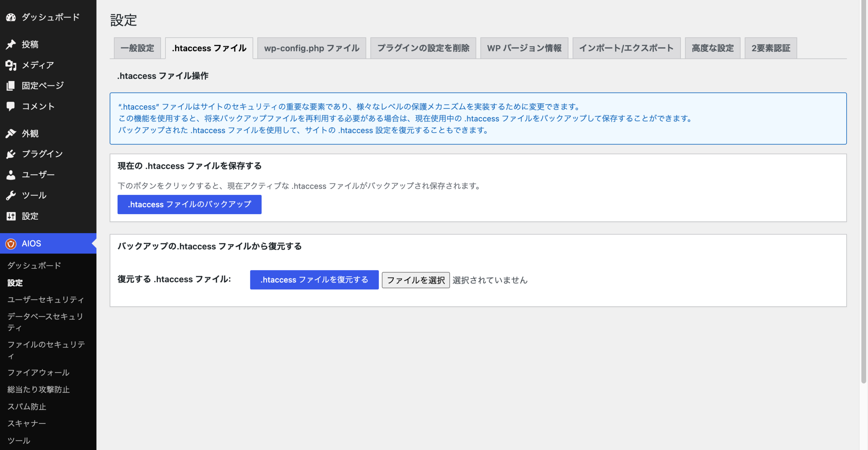Select the .htaccess ファイル tab

click(x=209, y=48)
